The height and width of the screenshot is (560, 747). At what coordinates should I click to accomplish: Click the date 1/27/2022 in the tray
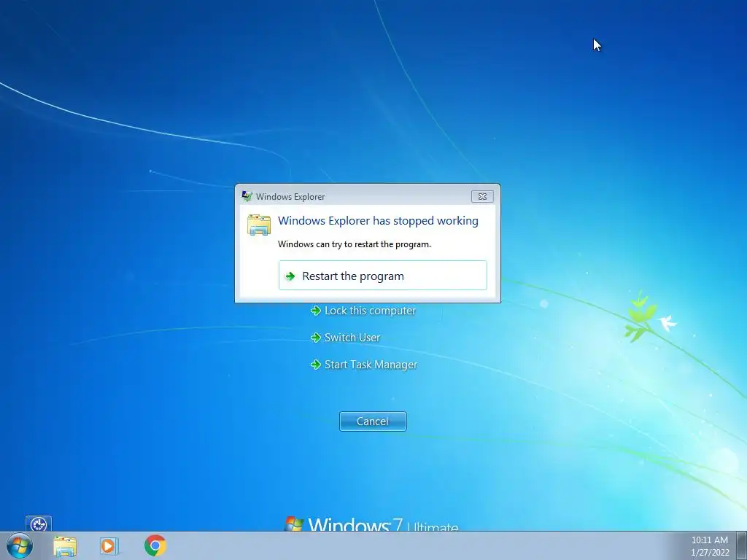pos(710,553)
